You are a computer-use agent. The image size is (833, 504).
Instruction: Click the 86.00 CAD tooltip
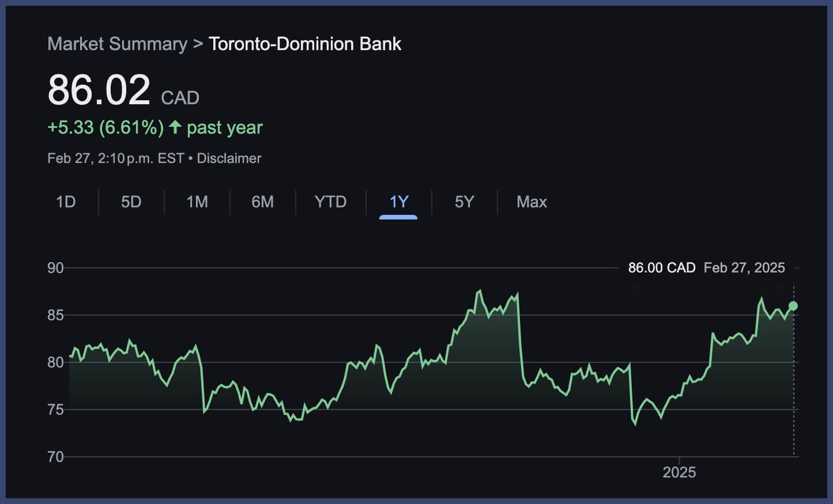[661, 267]
